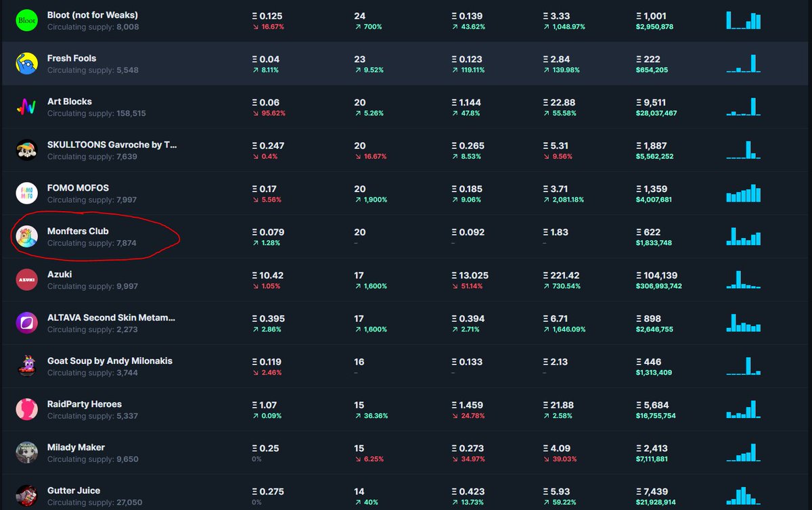Screen dimensions: 812x510
Task: View the Milady Maker sales sparkline chart
Action: tap(744, 453)
